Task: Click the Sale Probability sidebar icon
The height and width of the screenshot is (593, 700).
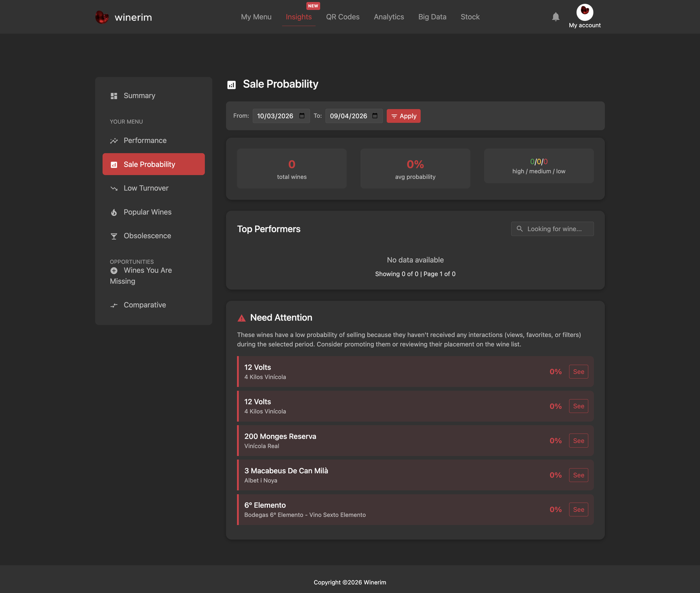Action: (x=114, y=165)
